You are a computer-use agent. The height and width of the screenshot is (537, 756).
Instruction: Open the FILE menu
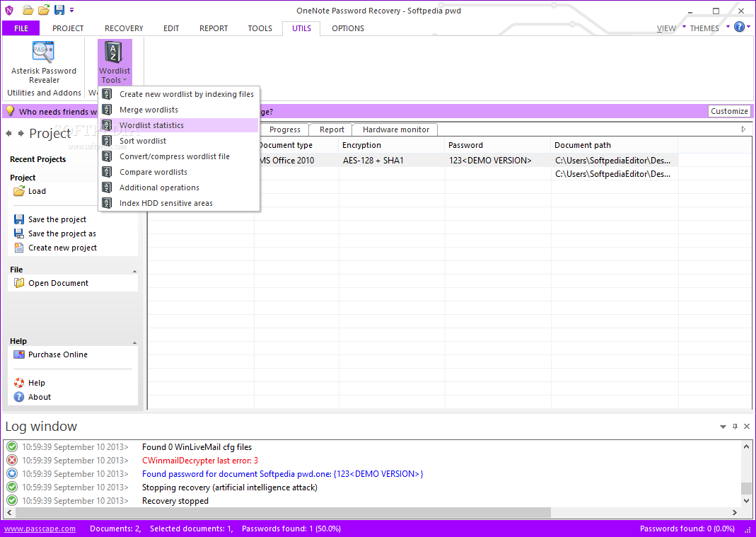[x=21, y=28]
